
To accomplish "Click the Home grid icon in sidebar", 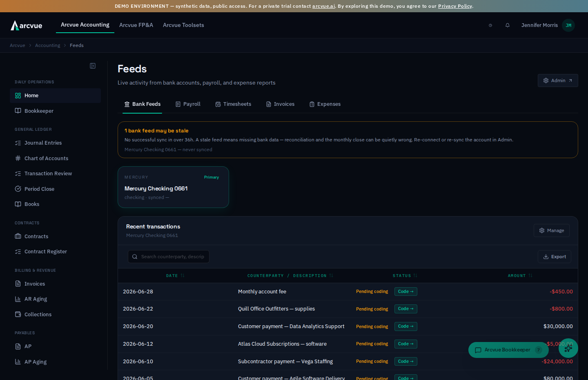I will (18, 96).
